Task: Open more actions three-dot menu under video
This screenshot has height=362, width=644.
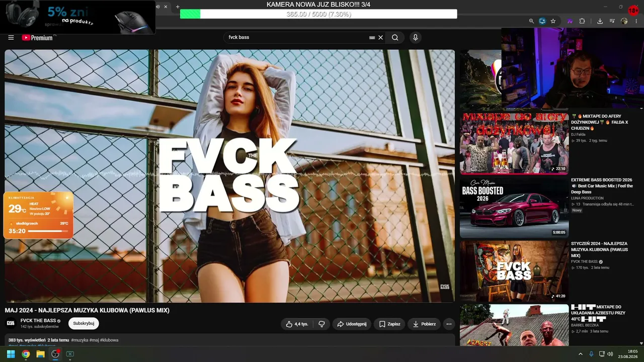Action: [449, 324]
